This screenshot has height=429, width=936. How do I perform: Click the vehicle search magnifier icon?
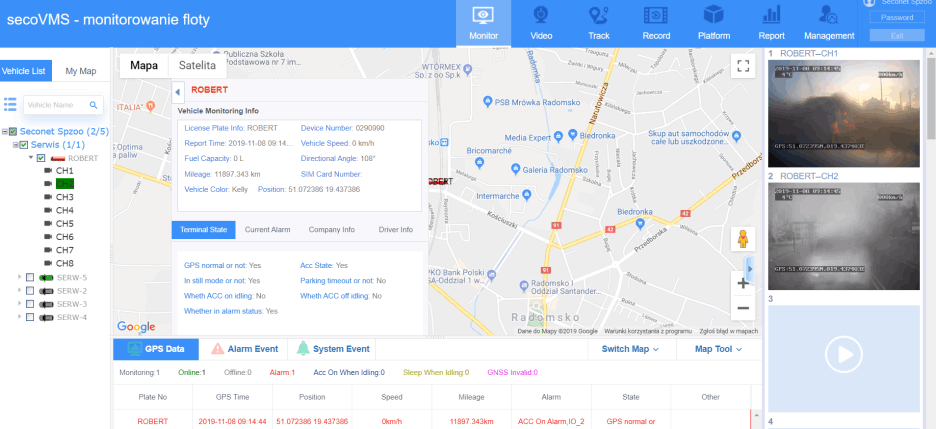(x=93, y=105)
